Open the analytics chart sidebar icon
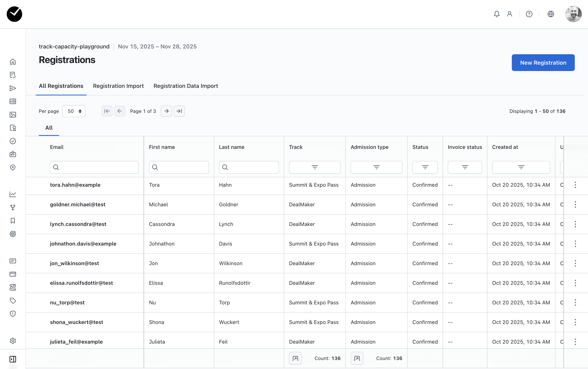Image resolution: width=588 pixels, height=369 pixels. (x=13, y=194)
